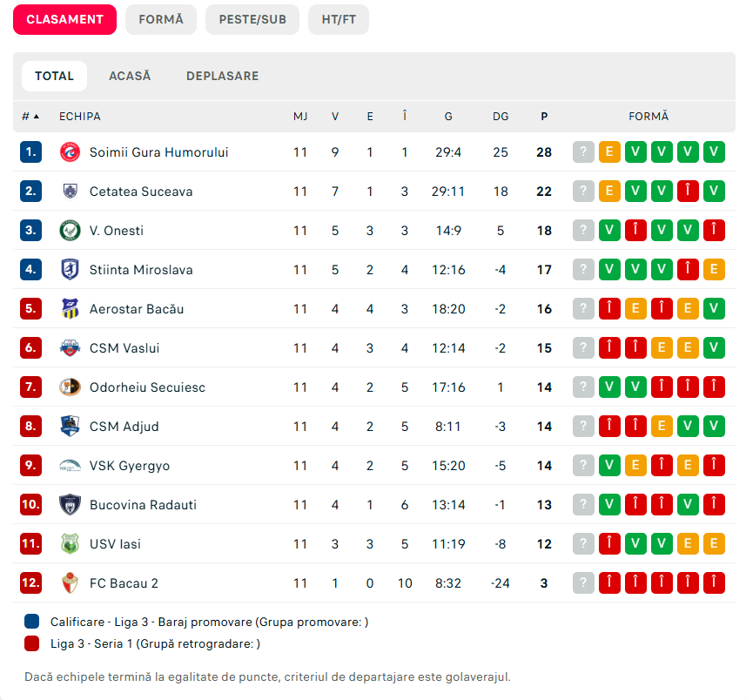Click Stiinta Miroslava club crest
The height and width of the screenshot is (700, 746).
(x=70, y=270)
